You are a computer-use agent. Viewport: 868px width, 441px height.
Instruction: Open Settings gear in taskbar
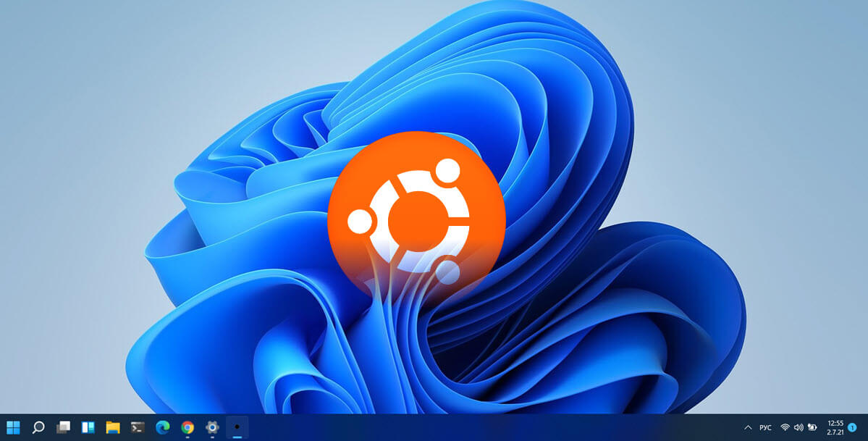click(212, 427)
